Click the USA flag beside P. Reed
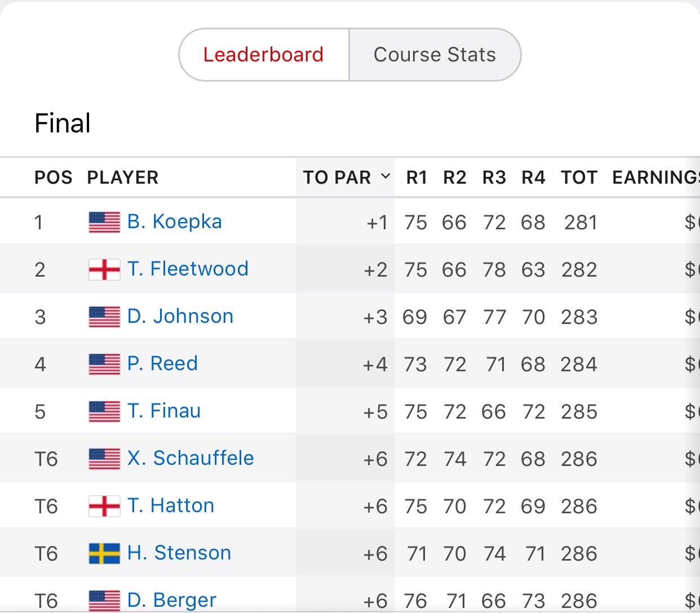The height and width of the screenshot is (613, 700). click(104, 363)
